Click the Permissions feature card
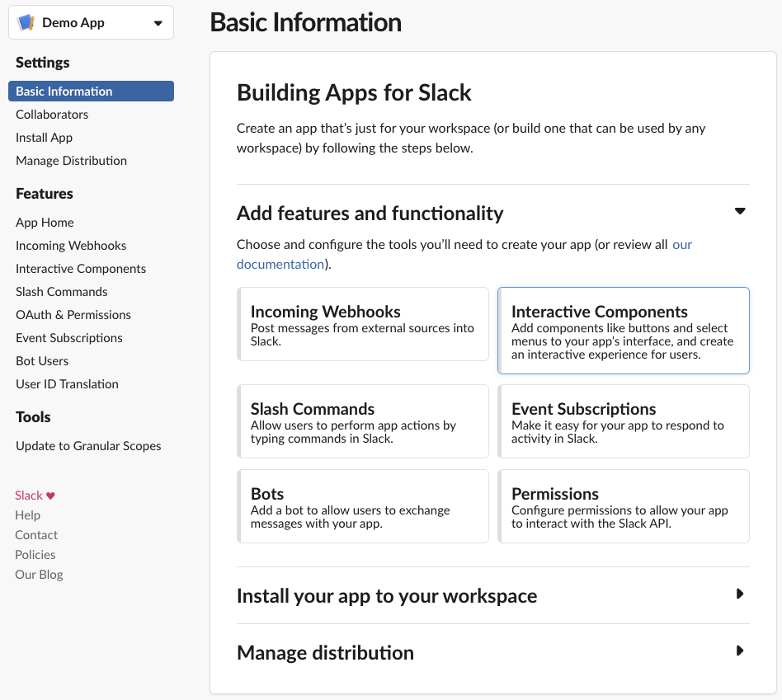 [x=624, y=506]
